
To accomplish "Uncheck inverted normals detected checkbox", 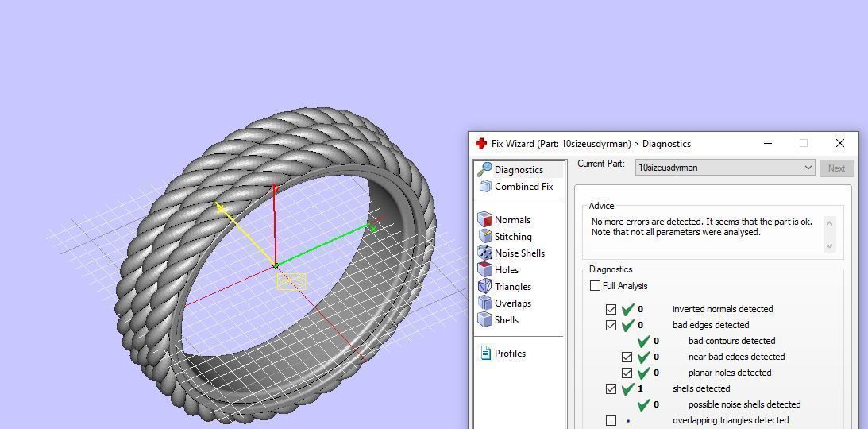I will [611, 309].
